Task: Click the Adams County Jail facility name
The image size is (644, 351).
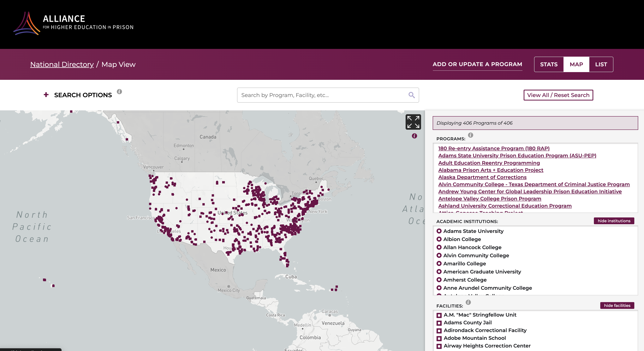Action: pos(468,323)
